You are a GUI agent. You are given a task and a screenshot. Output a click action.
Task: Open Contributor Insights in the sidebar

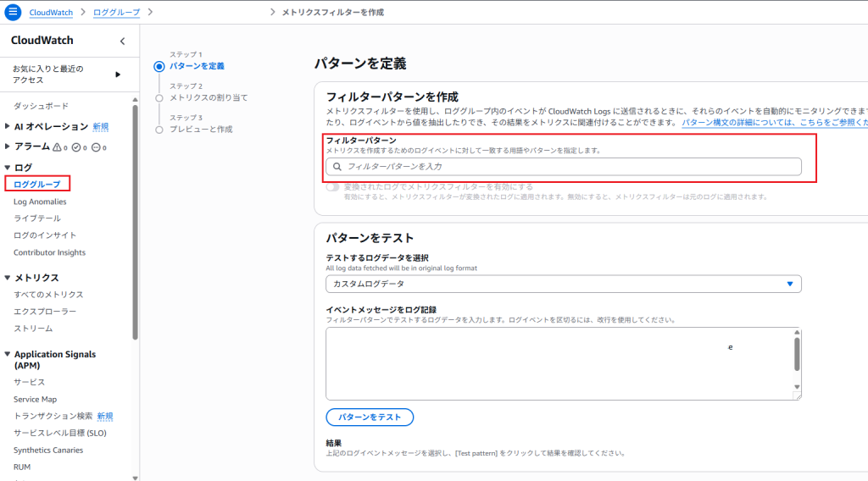(x=49, y=252)
